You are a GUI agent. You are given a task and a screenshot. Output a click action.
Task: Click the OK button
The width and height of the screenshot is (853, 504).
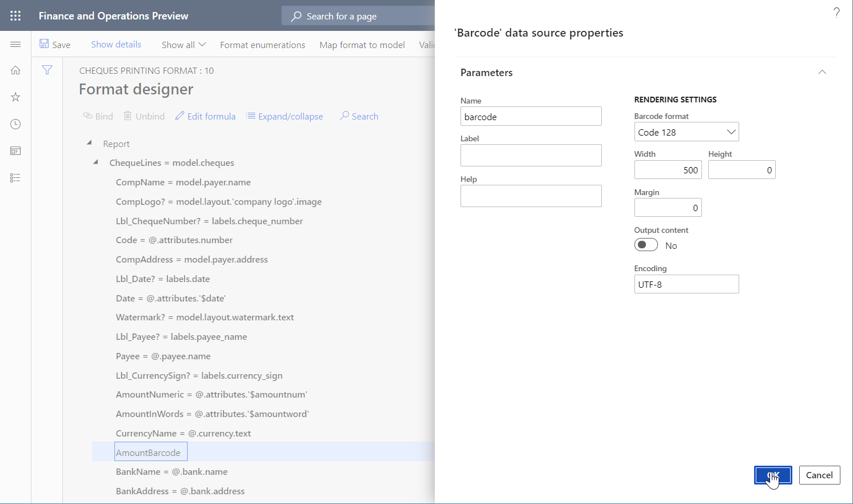click(773, 475)
